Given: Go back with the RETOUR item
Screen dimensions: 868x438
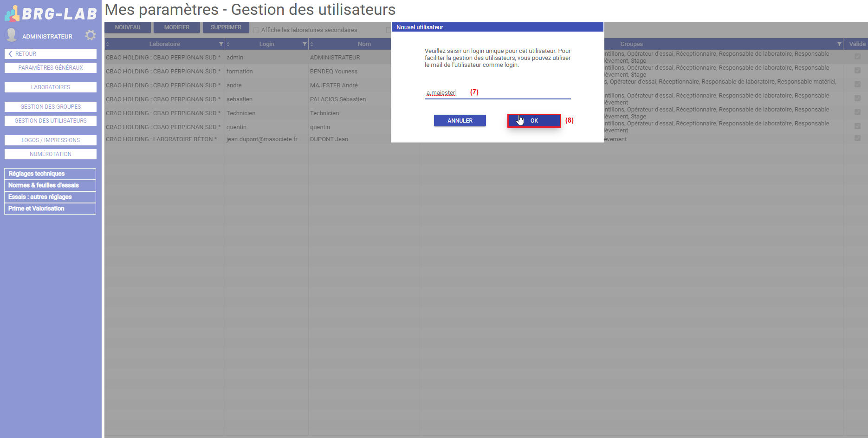Looking at the screenshot, I should 51,54.
